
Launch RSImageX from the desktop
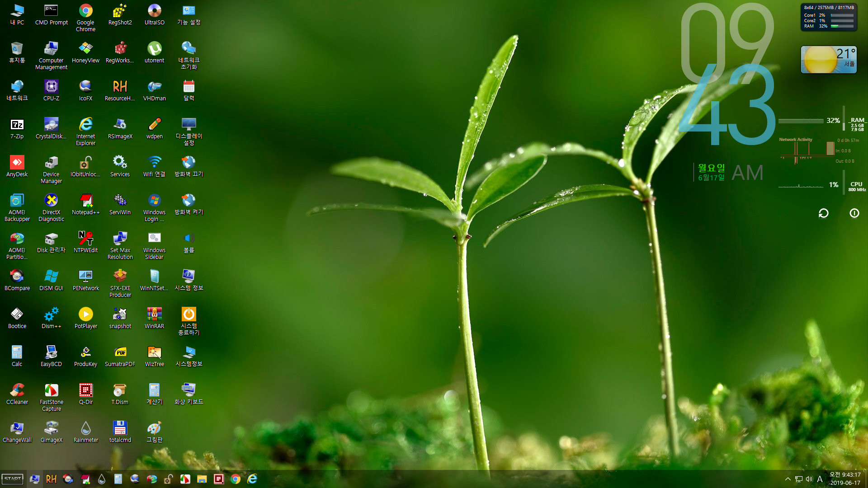click(120, 128)
